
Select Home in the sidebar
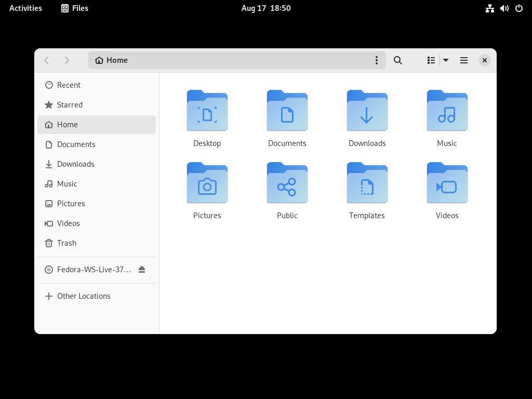[x=97, y=125]
